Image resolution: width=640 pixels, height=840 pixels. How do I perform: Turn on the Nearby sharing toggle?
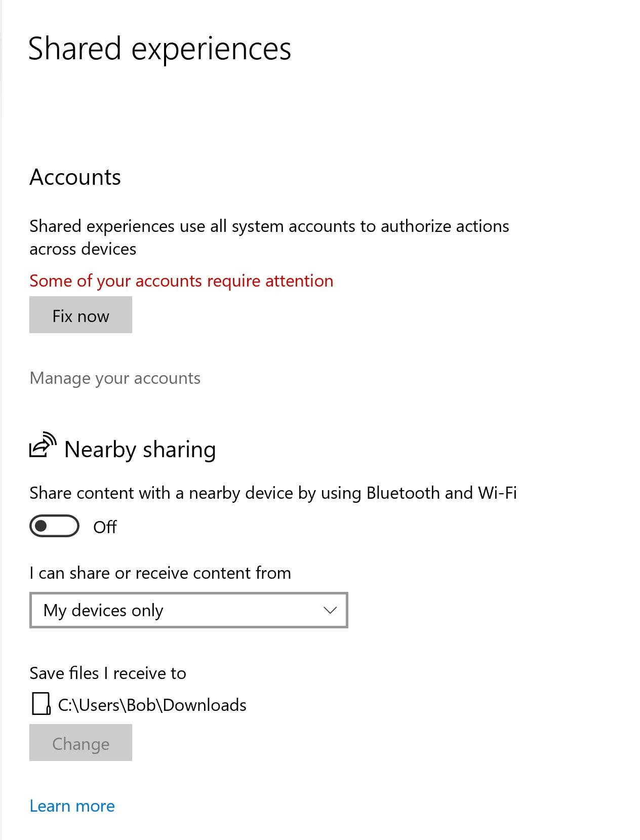(x=54, y=526)
